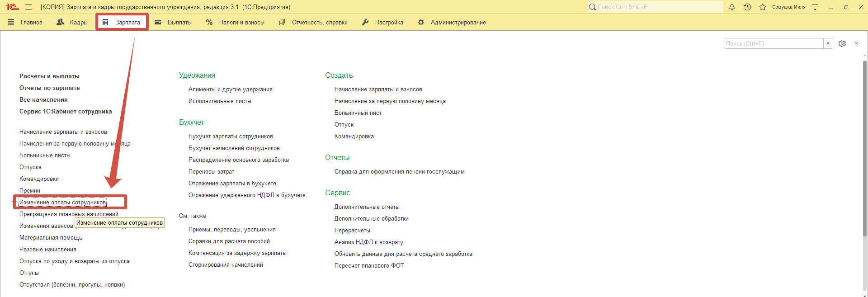Open favorites star icon
Screen dimensions: 868x297
click(x=763, y=7)
